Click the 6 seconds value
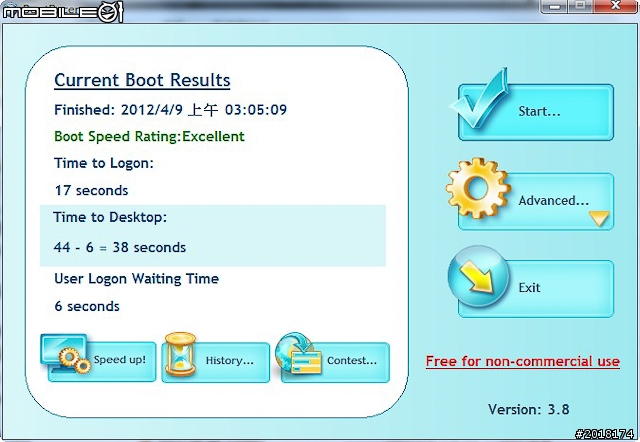This screenshot has width=640, height=442. click(x=87, y=307)
